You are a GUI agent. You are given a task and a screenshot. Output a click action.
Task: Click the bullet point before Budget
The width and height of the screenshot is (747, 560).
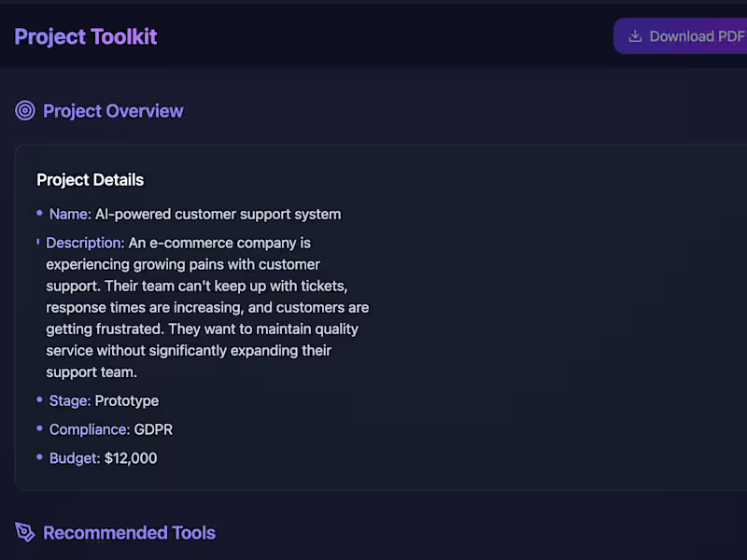click(39, 457)
